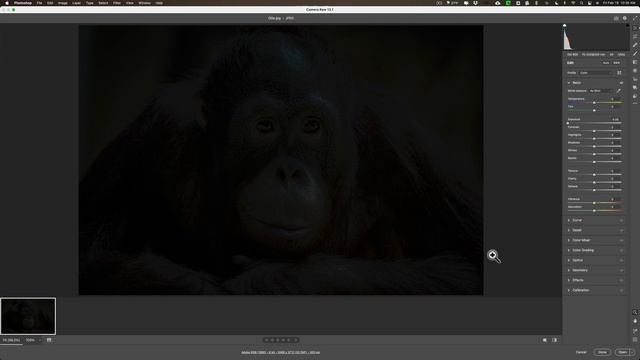Open the Filter menu
Screen dimensions: 640x360
117,3
